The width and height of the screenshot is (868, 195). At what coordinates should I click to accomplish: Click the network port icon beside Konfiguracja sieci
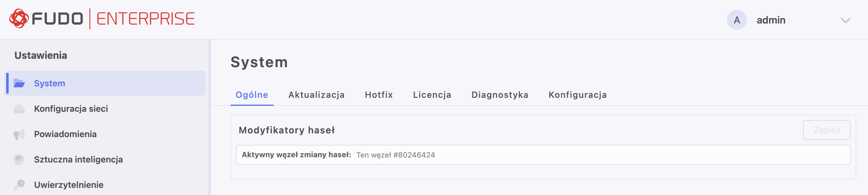[19, 109]
